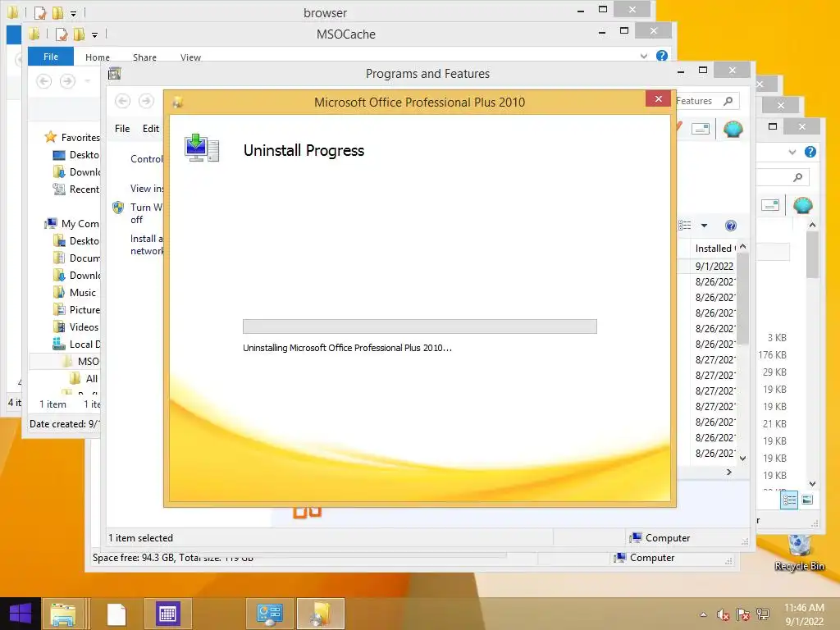840x630 pixels.
Task: Open the blank document taskbar icon
Action: [116, 614]
